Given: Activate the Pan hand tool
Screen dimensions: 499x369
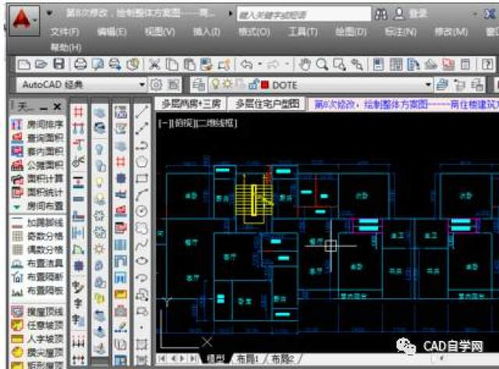Looking at the screenshot, I should tap(304, 64).
